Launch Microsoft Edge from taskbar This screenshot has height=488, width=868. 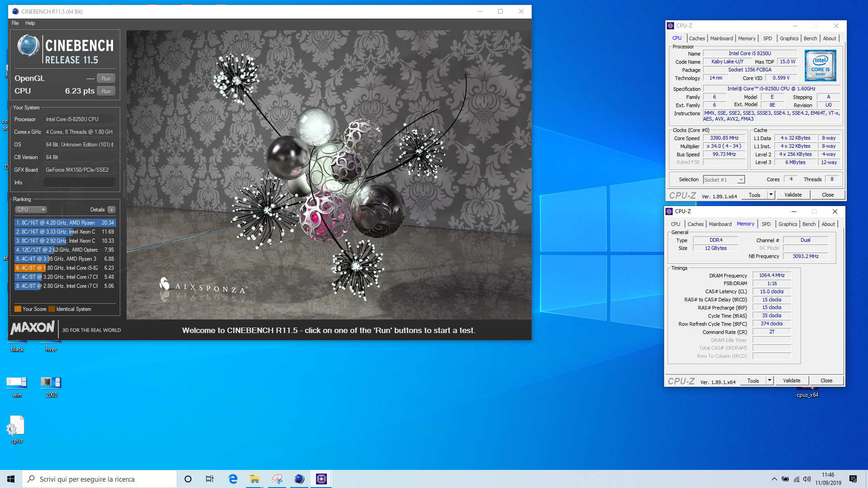point(233,479)
